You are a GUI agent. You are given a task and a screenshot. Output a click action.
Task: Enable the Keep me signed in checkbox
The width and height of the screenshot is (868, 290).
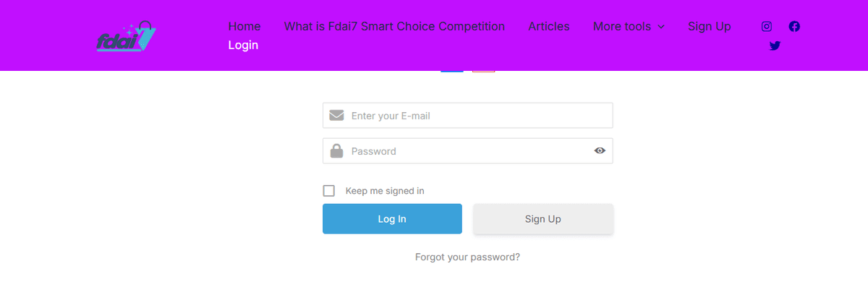pyautogui.click(x=329, y=191)
